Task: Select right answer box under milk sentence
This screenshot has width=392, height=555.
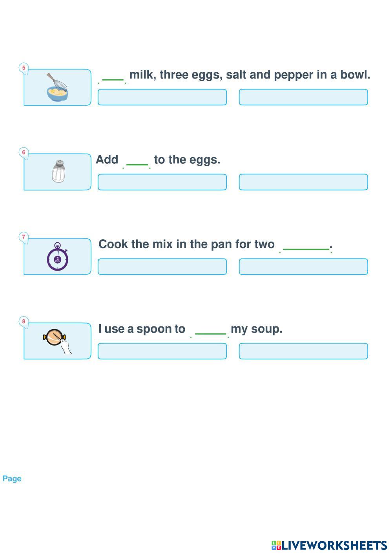Action: (x=303, y=97)
